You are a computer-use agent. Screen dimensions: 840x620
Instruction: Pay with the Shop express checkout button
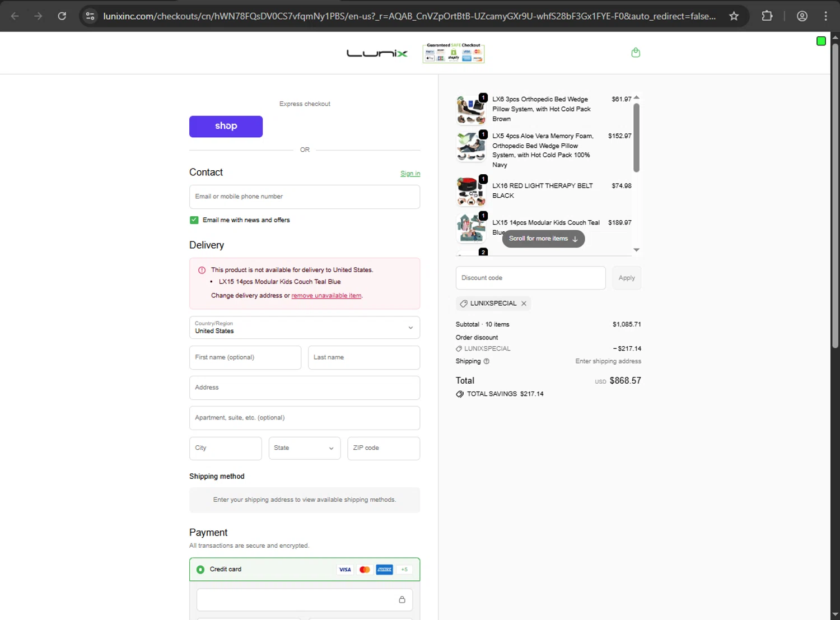[x=226, y=127]
